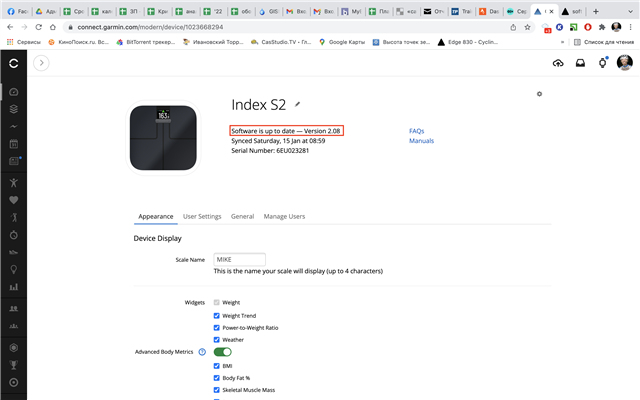Open the calendar icon in sidebar
This screenshot has width=640, height=400.
click(x=13, y=144)
